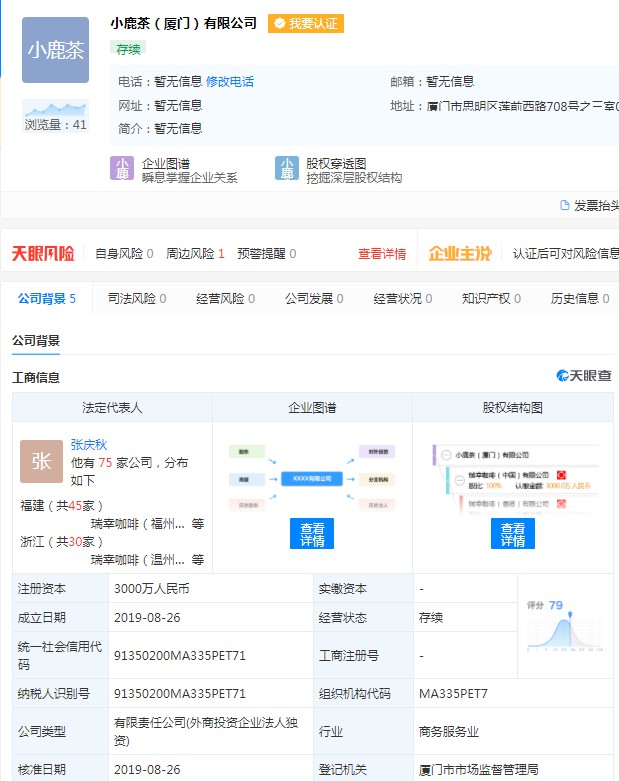The height and width of the screenshot is (781, 619).
Task: Click 浙江（共30家）entry
Action: 62,541
